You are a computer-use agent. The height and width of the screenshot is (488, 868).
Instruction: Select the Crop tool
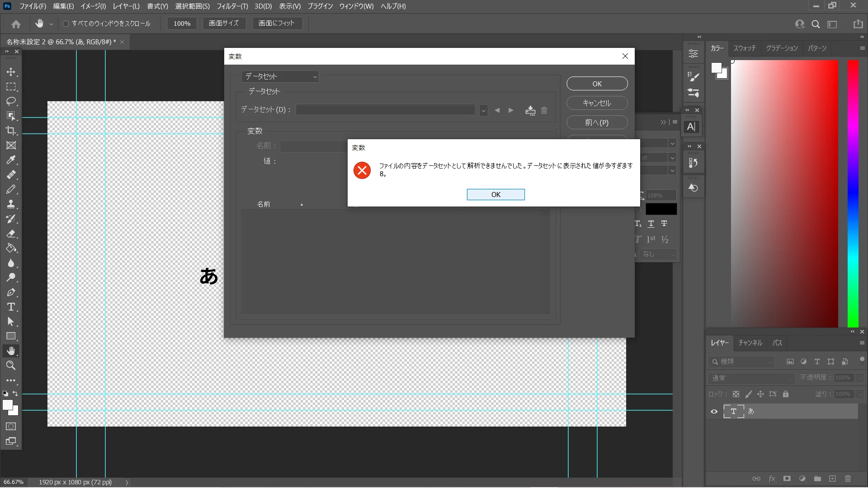coord(11,131)
